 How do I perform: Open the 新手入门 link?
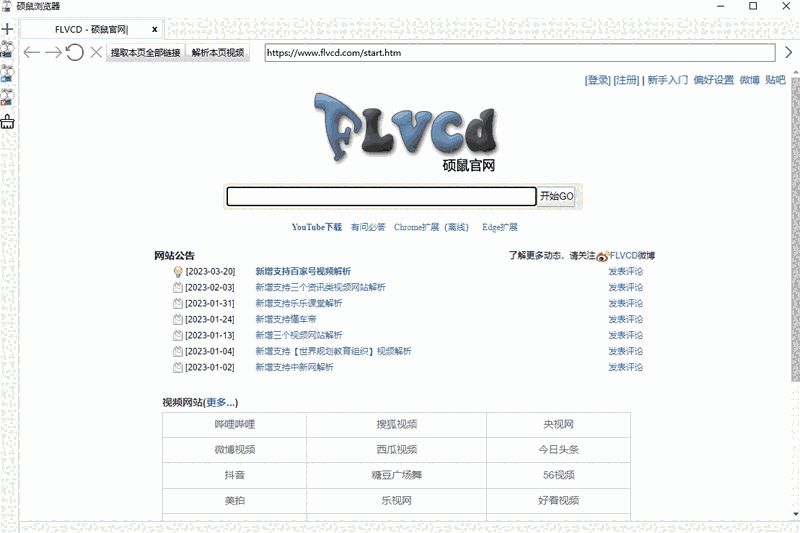[x=667, y=80]
